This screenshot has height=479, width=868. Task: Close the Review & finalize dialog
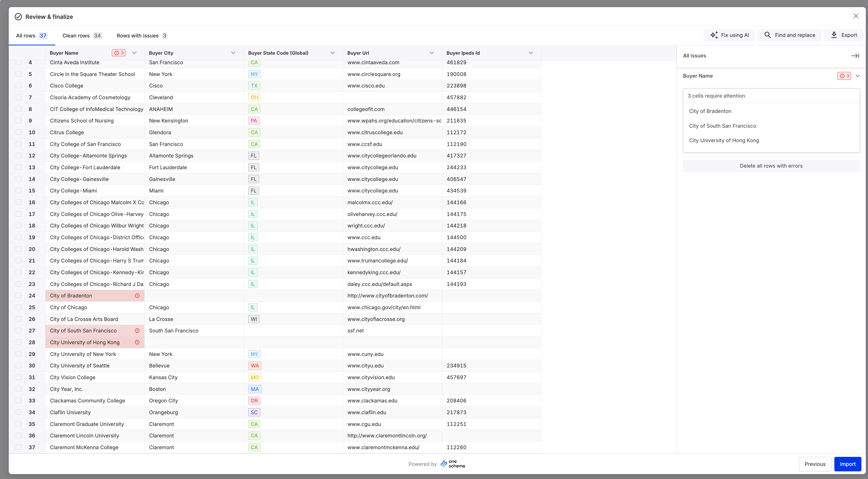pos(856,16)
